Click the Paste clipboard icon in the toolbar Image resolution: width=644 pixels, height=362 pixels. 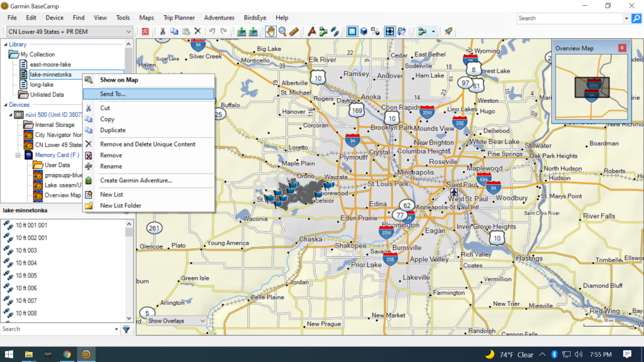coord(186,31)
